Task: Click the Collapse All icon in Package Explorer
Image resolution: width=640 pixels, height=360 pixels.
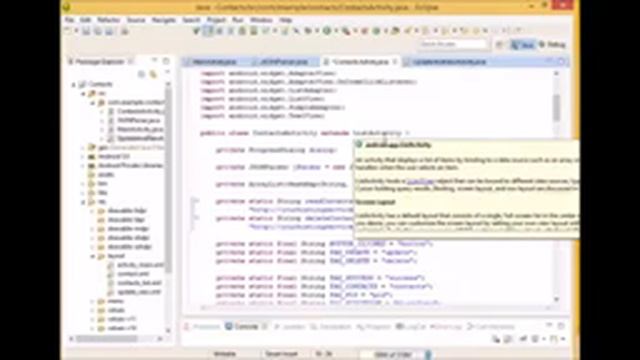Action: coord(141,74)
